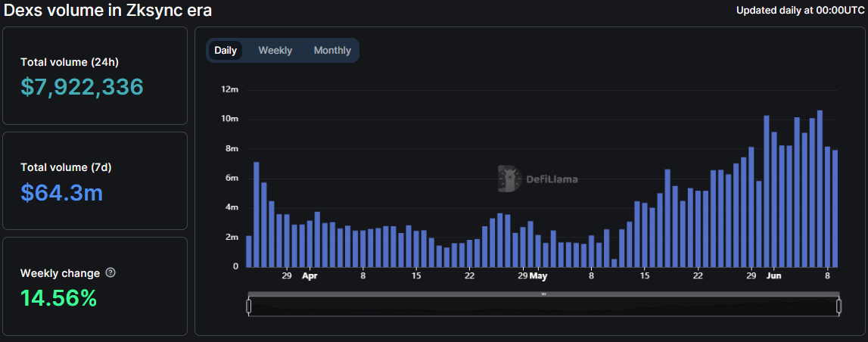This screenshot has height=342, width=868.
Task: Click the Jun label on x-axis
Action: 774,275
